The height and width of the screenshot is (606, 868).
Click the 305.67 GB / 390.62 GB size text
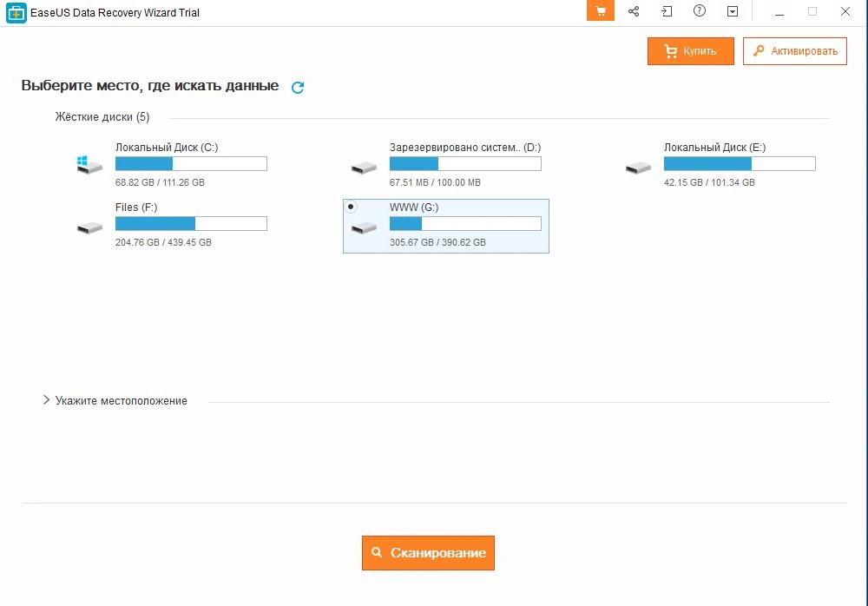pyautogui.click(x=437, y=242)
